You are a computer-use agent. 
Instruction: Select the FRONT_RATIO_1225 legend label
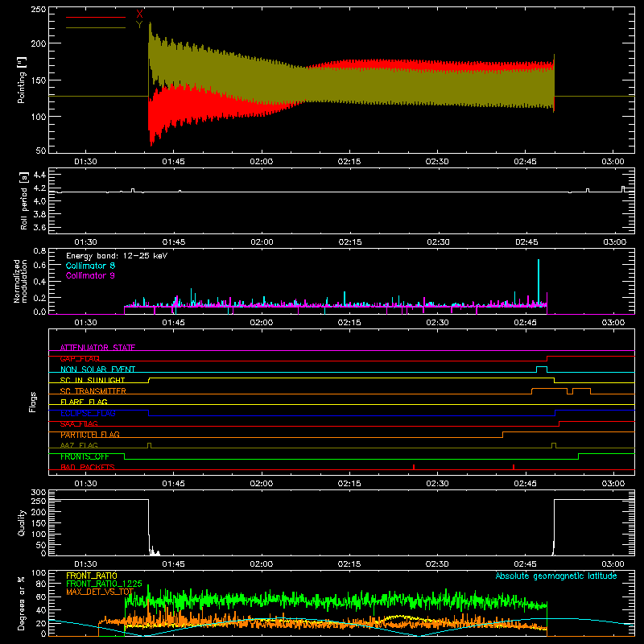(x=104, y=584)
